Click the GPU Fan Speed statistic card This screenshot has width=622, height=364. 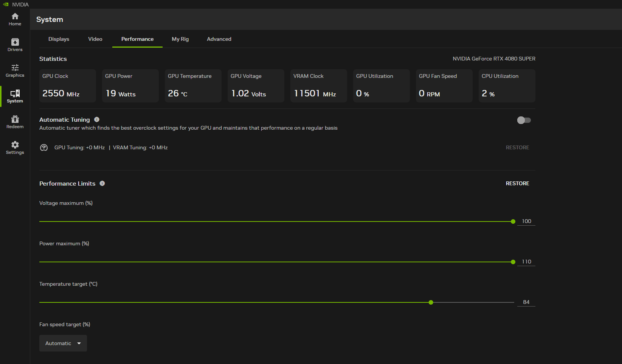point(444,86)
